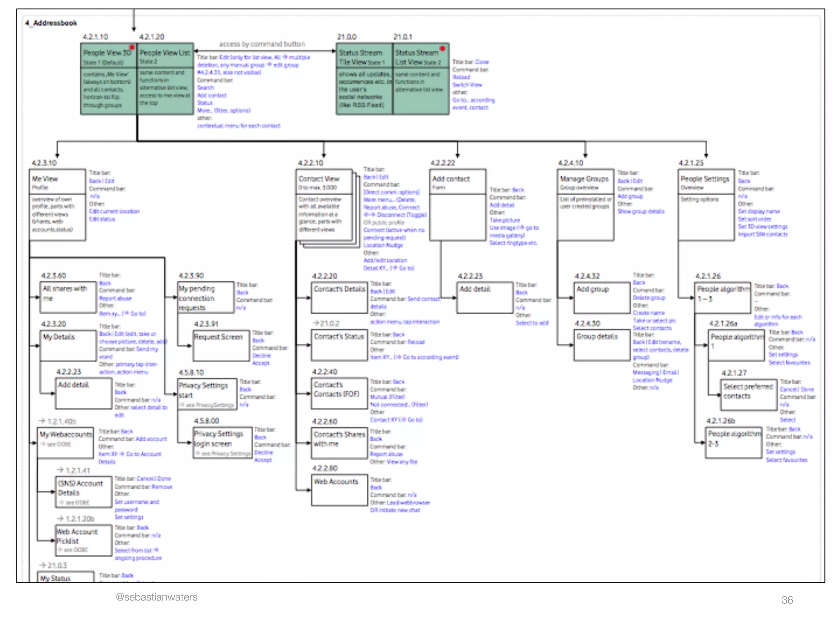The height and width of the screenshot is (630, 840).
Task: Open the People Settings overview box
Action: pos(706,205)
